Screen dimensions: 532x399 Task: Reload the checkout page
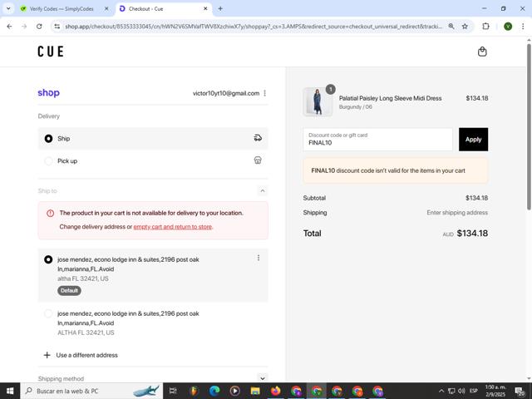coord(39,27)
